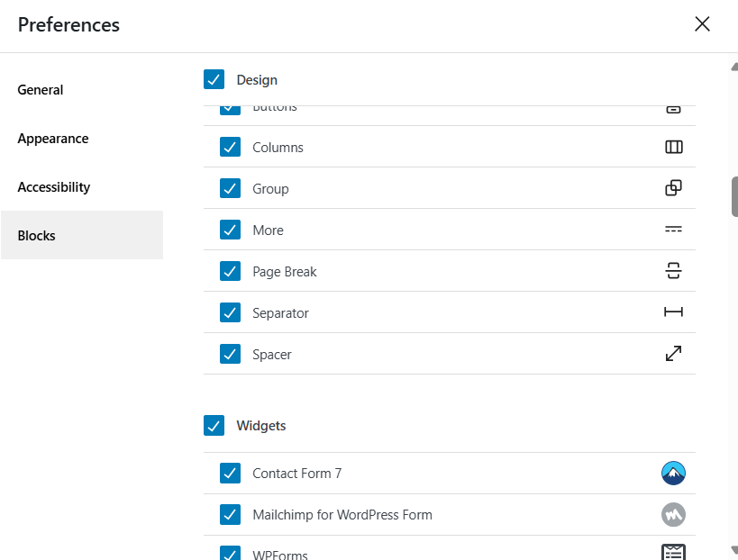Uncheck the Separator block
Image resolution: width=738 pixels, height=560 pixels.
(230, 312)
